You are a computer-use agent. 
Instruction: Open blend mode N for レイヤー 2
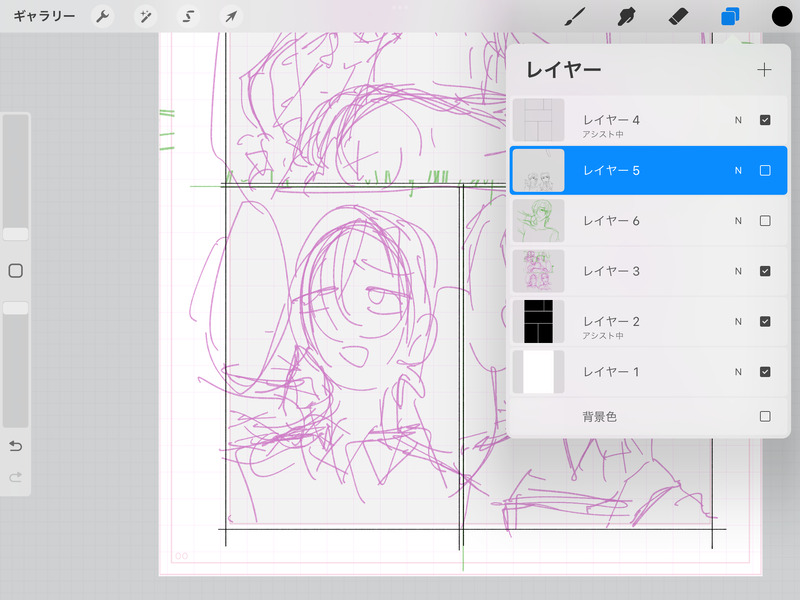738,321
